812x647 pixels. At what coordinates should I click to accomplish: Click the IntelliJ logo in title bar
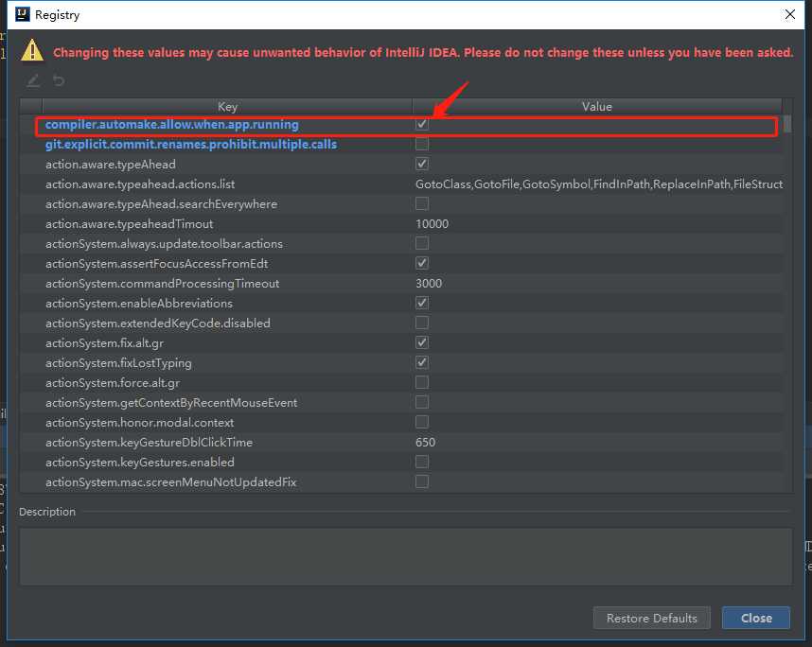[x=23, y=14]
